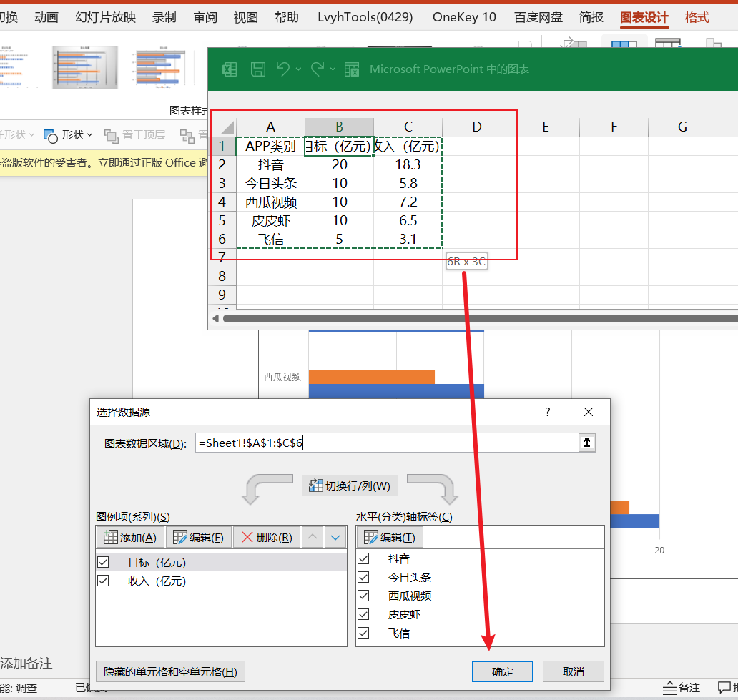The width and height of the screenshot is (738, 700).
Task: Click the data sheet horizontal scrollbar
Action: [480, 319]
